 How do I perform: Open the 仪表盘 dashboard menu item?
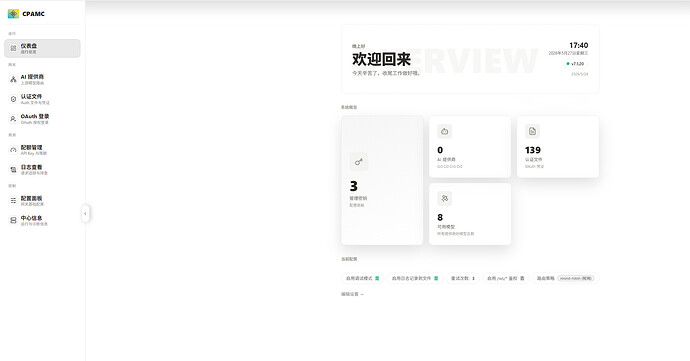[42, 48]
